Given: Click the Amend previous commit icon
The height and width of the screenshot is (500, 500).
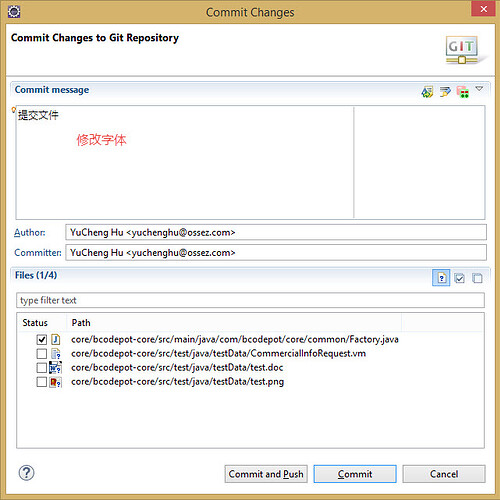Looking at the screenshot, I should (x=427, y=91).
